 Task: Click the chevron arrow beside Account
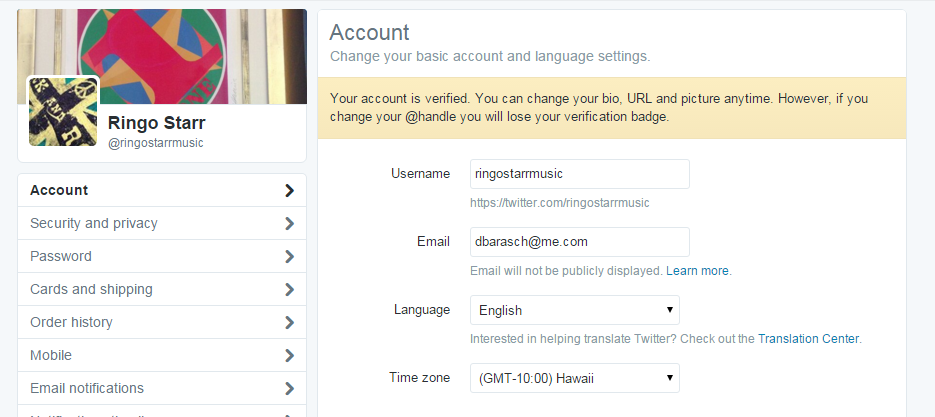(289, 190)
